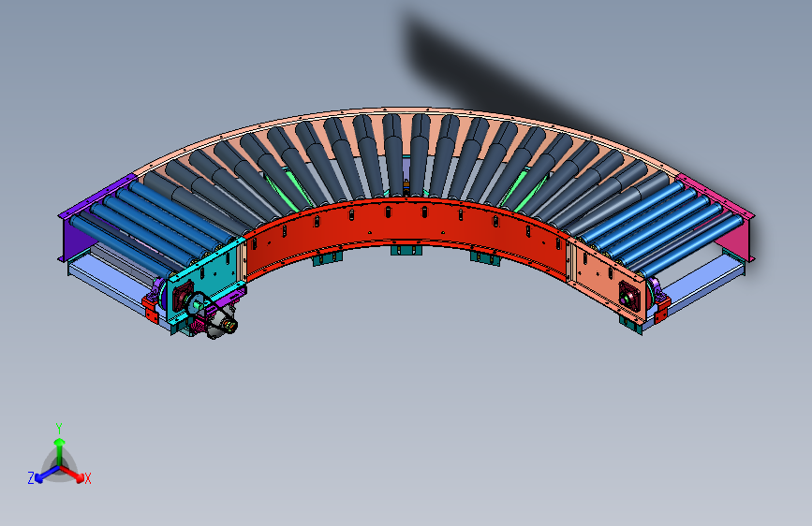Image resolution: width=812 pixels, height=526 pixels.
Task: Click the blue Z axis of the triad
Action: (x=46, y=474)
